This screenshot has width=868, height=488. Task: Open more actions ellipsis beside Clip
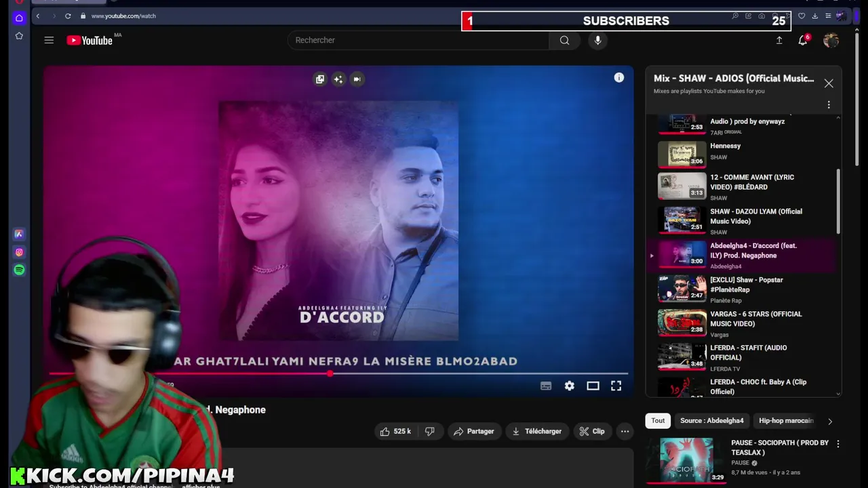625,431
